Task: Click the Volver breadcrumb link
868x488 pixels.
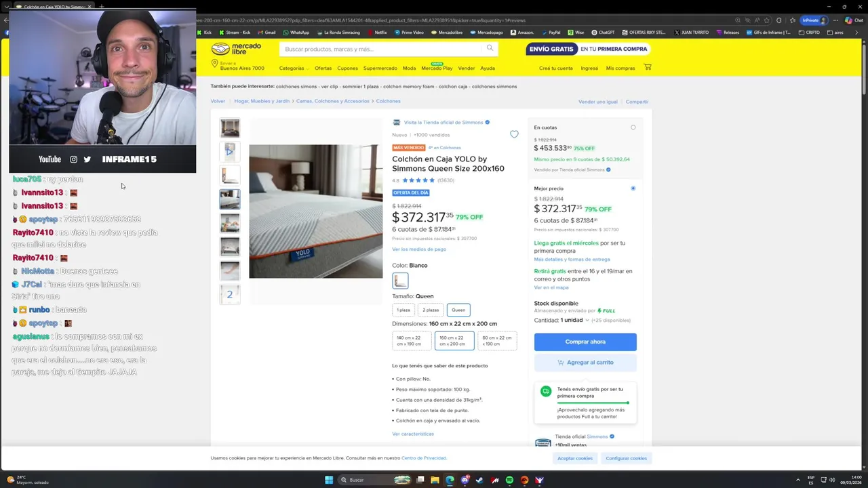Action: [x=218, y=101]
